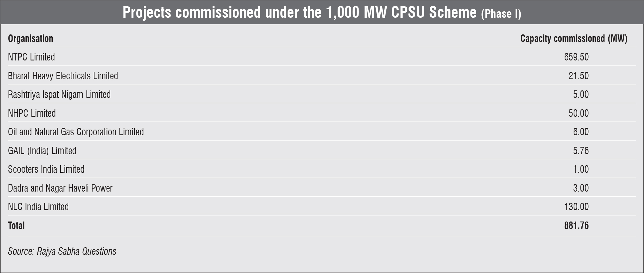Click the 50.00 capacity value
Image resolution: width=644 pixels, height=273 pixels.
click(x=579, y=113)
